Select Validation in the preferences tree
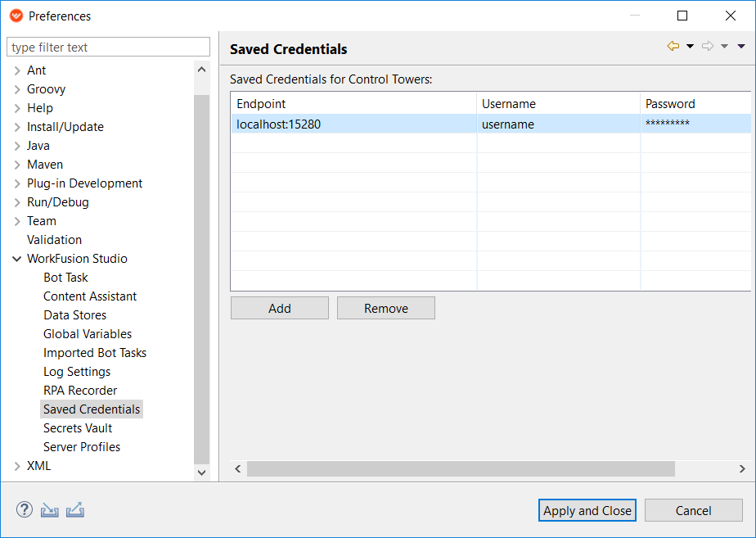 click(54, 240)
